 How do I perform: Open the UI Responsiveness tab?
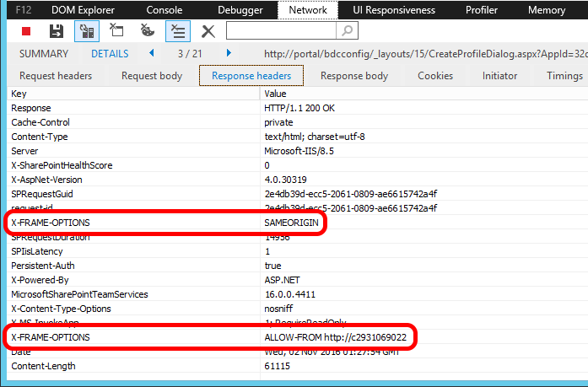click(x=394, y=10)
